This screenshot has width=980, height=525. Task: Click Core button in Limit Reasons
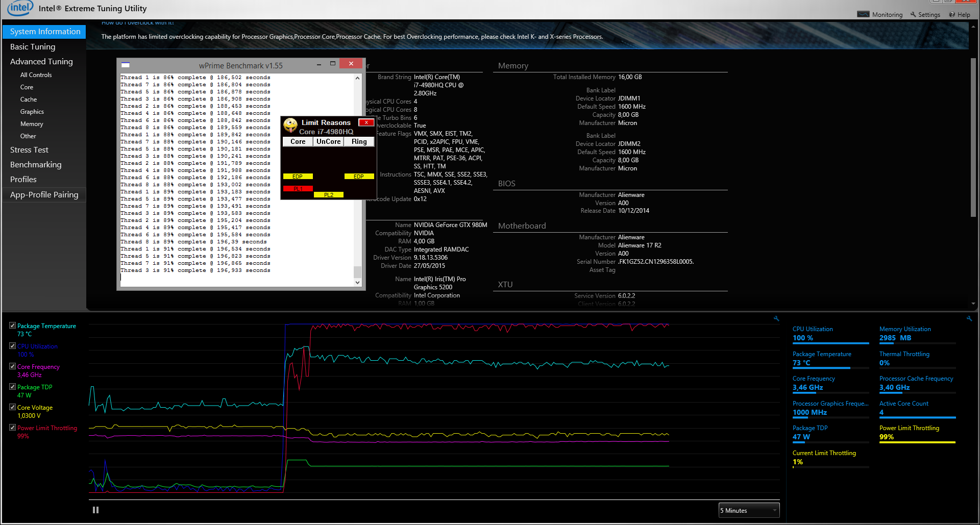298,142
